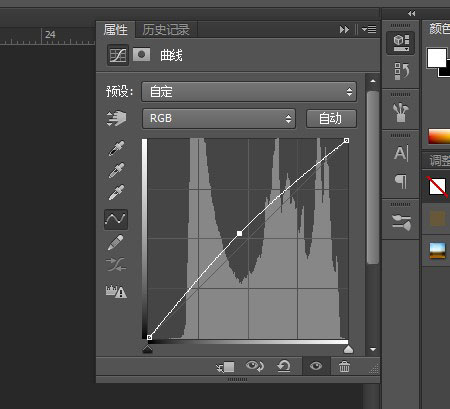Viewport: 450px width, 409px height.
Task: Collapse panel with double-arrow button
Action: click(x=344, y=30)
